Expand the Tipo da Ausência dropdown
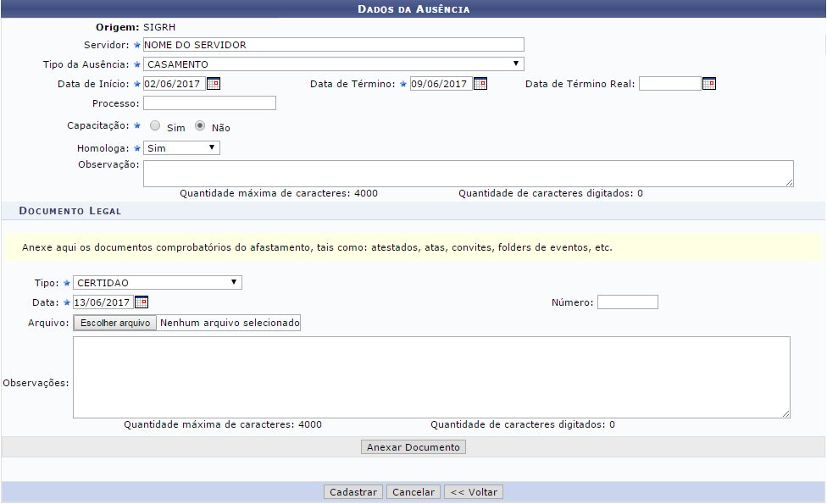This screenshot has width=827, height=504. point(333,64)
